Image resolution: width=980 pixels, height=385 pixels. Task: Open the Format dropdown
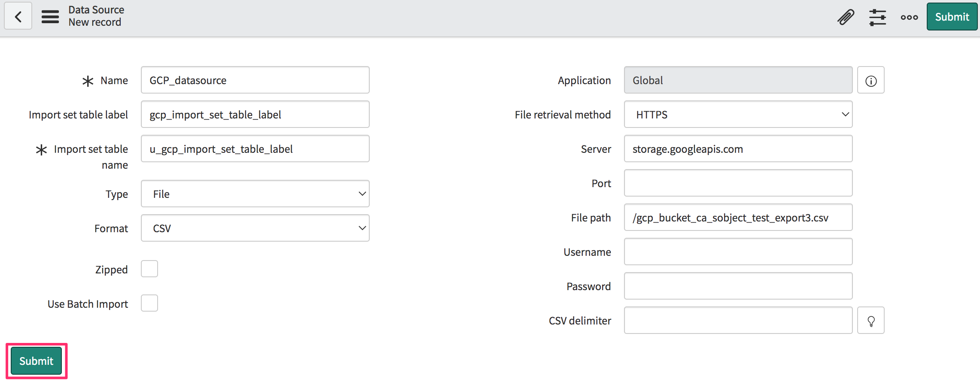(255, 228)
